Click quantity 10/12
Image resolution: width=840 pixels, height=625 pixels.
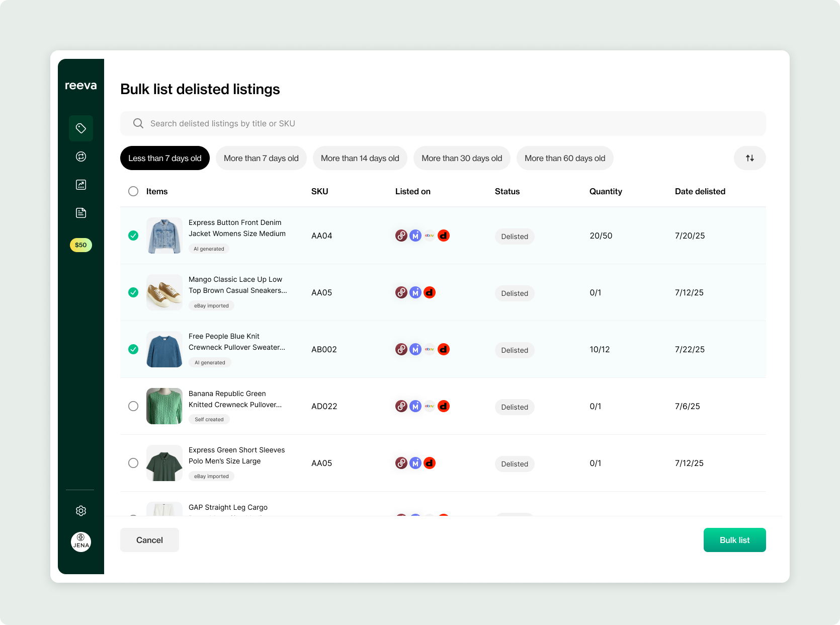click(600, 349)
